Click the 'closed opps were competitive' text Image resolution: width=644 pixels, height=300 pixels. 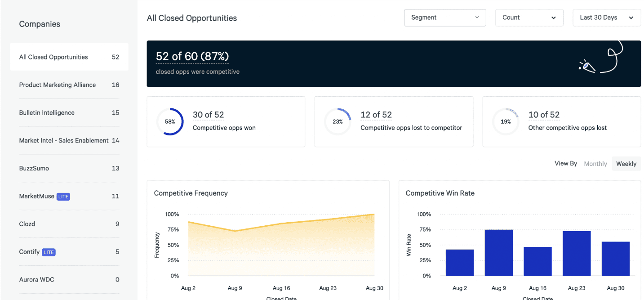[198, 72]
